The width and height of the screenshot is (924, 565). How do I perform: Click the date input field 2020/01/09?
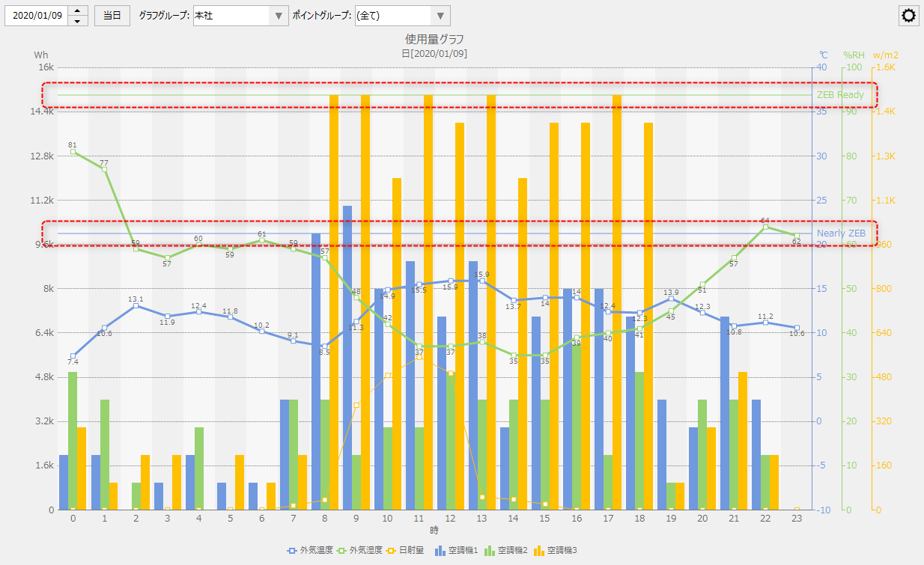click(x=36, y=16)
